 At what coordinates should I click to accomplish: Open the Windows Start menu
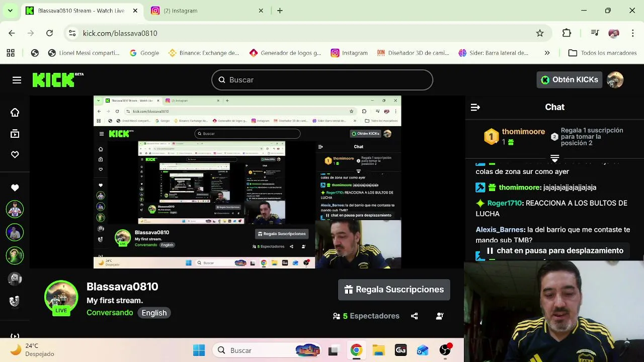(x=199, y=350)
